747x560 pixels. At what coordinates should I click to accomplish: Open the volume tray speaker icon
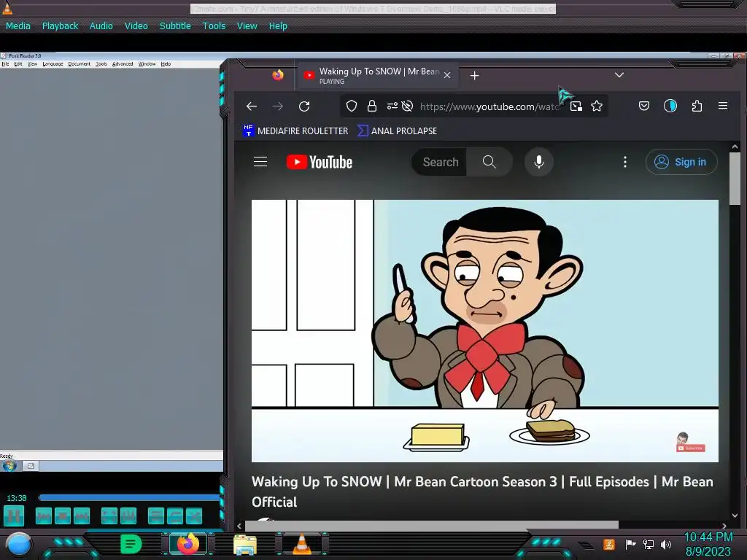666,544
